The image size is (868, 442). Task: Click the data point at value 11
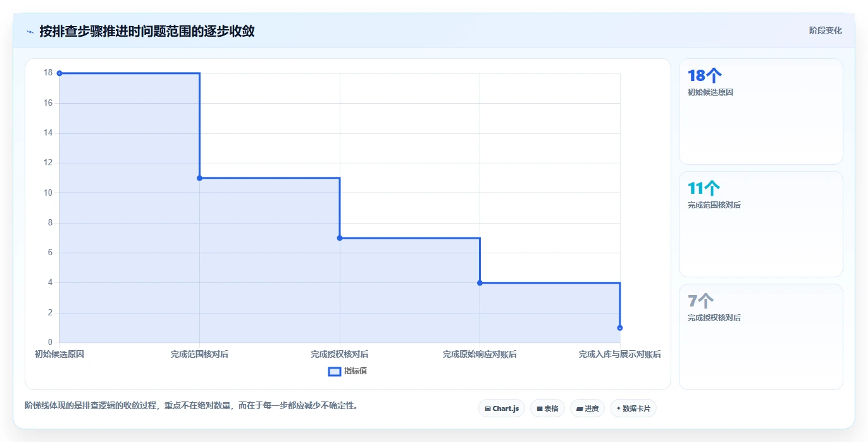[199, 178]
